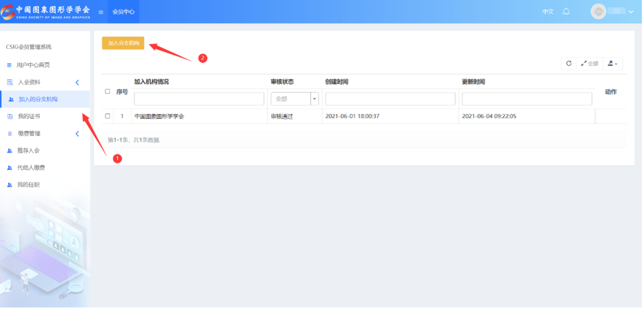Toggle the select-all checkbox in table header
The height and width of the screenshot is (309, 644).
107,91
